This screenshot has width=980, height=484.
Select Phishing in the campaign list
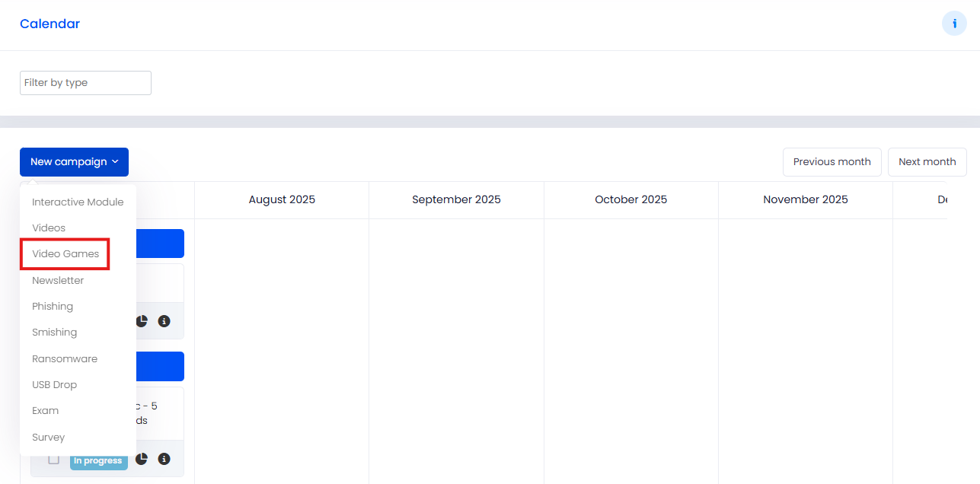pos(53,307)
